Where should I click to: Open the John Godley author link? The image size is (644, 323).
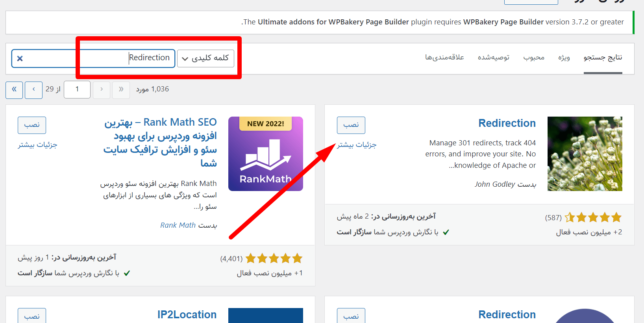point(495,184)
